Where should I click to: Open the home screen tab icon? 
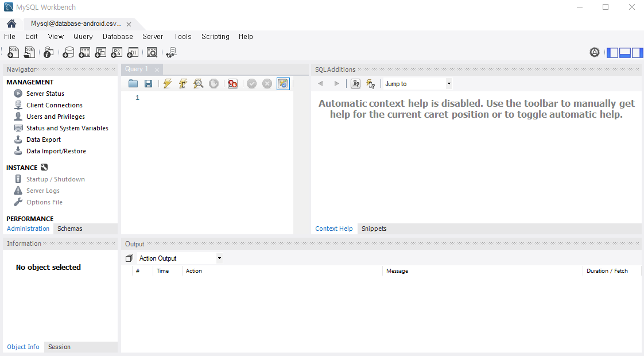tap(11, 24)
